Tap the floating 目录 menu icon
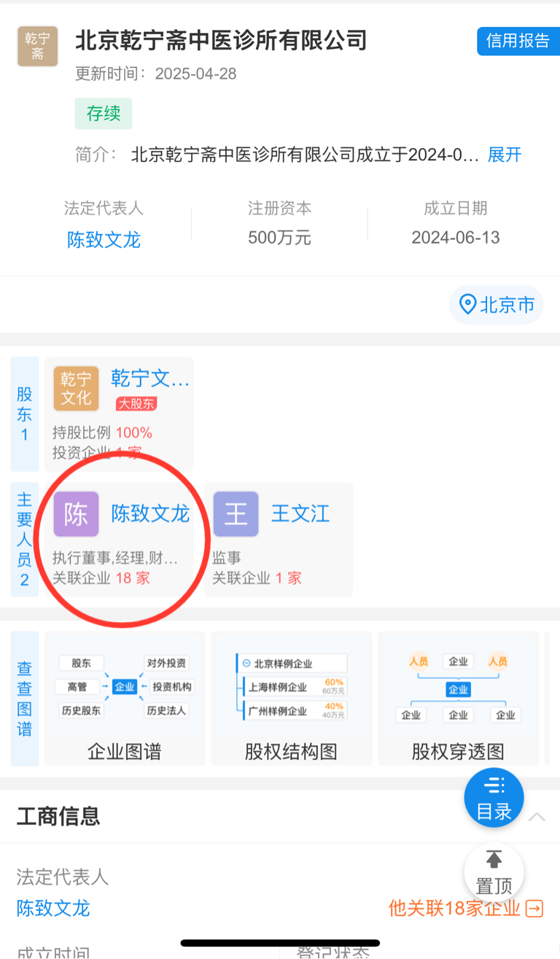560x959 pixels. 494,797
